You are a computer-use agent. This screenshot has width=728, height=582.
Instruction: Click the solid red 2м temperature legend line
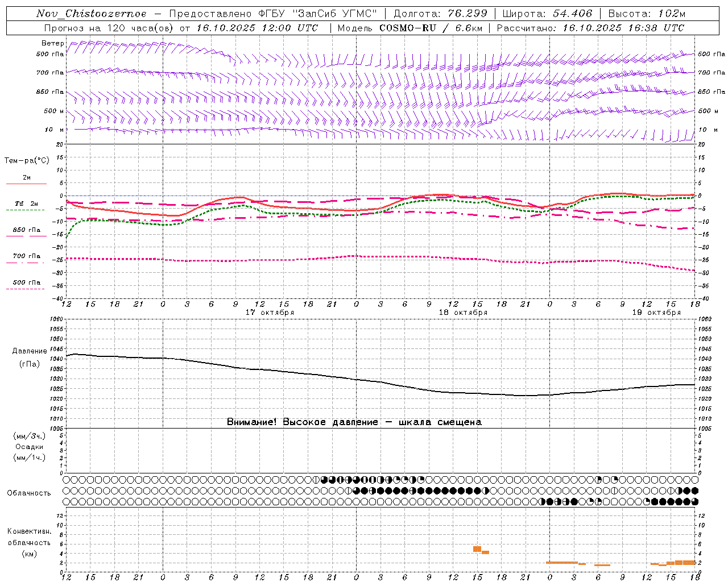pos(26,184)
